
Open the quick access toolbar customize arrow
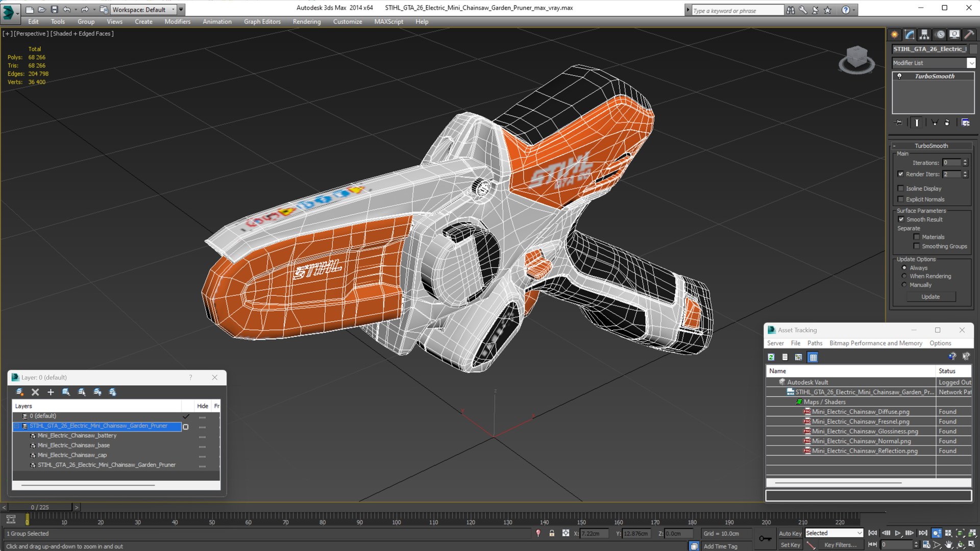(181, 9)
